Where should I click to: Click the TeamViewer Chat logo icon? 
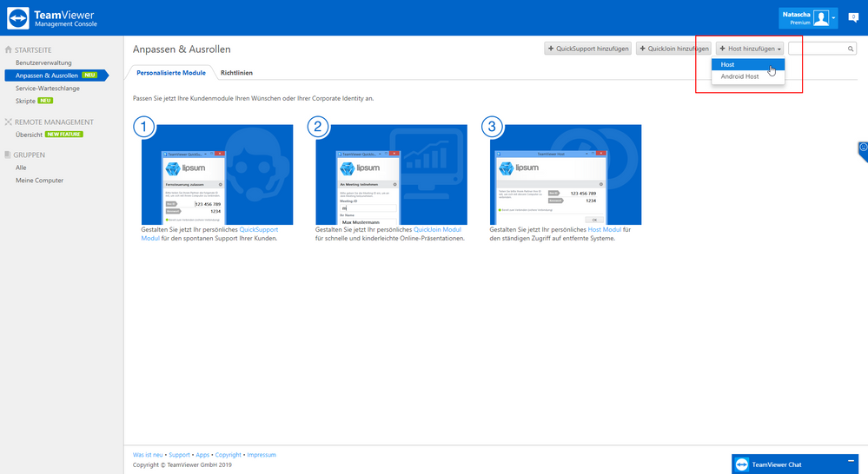click(742, 464)
